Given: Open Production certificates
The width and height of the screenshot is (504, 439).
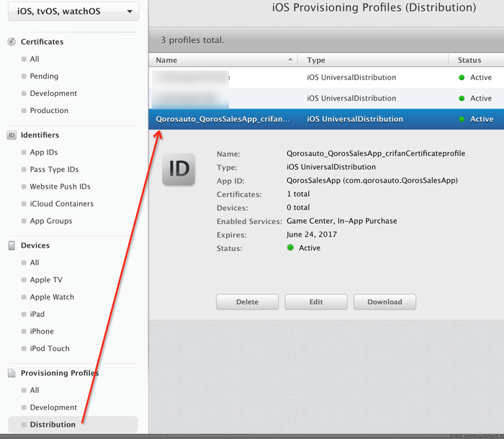Looking at the screenshot, I should point(49,111).
